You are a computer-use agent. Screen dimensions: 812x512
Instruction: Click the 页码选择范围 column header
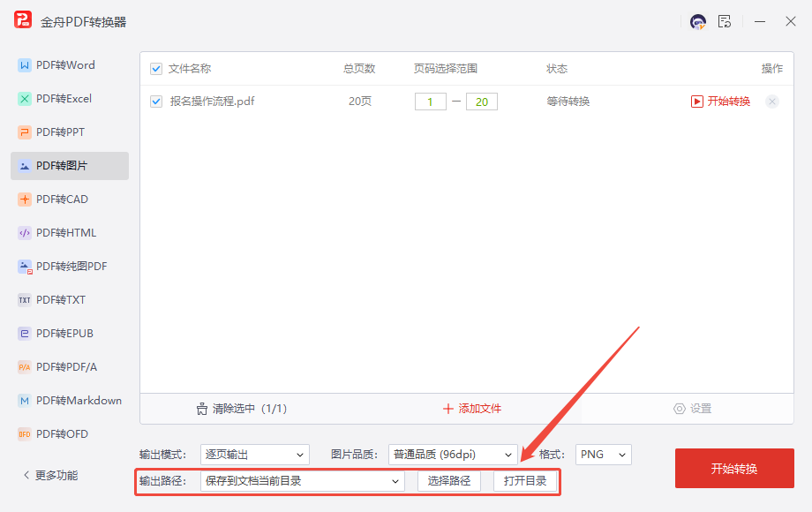click(x=446, y=69)
